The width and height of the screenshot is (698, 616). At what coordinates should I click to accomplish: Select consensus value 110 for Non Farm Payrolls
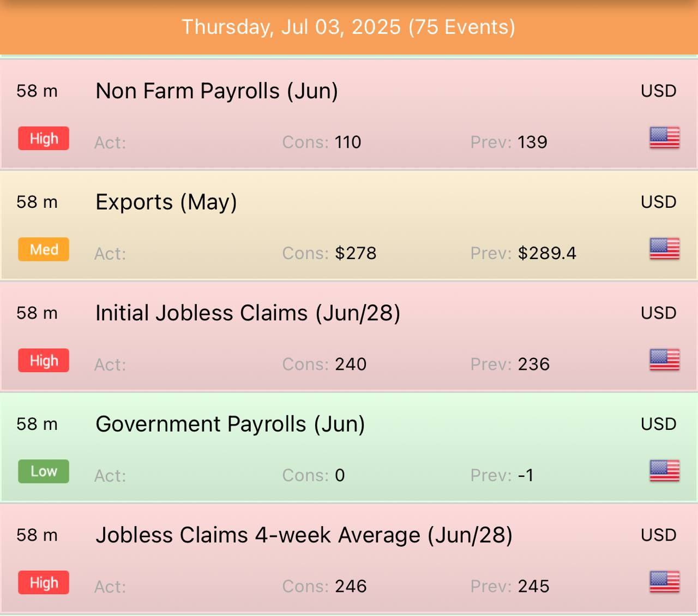pos(348,142)
